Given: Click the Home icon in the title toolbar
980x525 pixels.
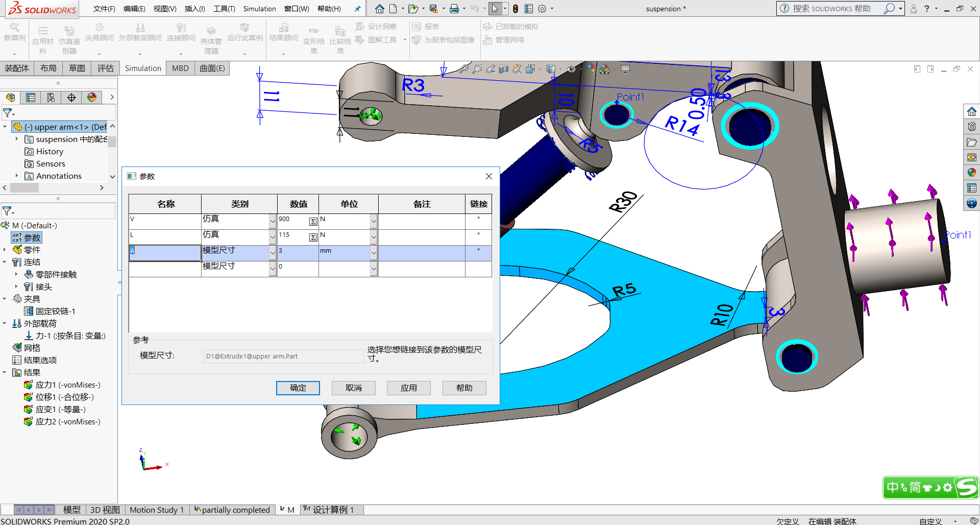Looking at the screenshot, I should (x=379, y=9).
